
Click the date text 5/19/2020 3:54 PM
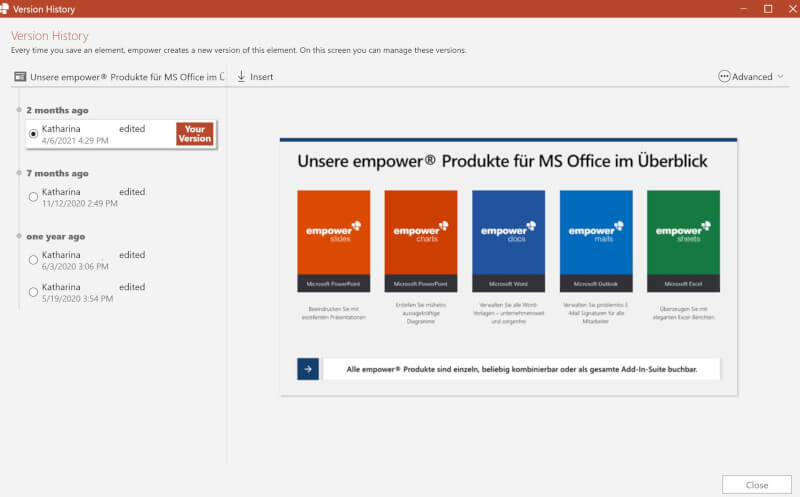[x=78, y=299]
